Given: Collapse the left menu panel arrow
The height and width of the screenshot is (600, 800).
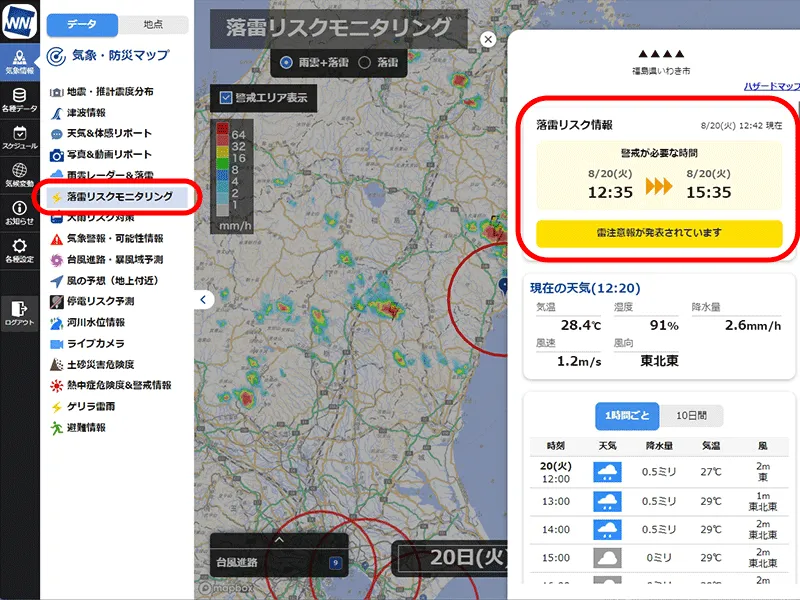Looking at the screenshot, I should (203, 299).
